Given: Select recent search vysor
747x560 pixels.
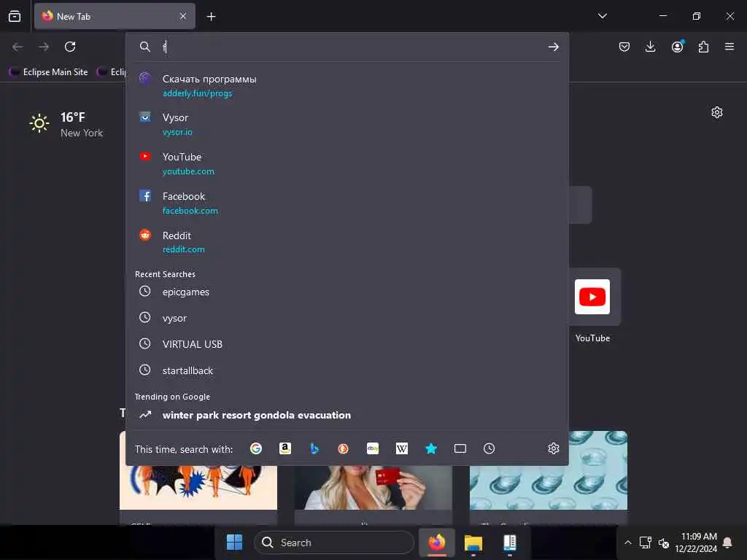Looking at the screenshot, I should coord(347,318).
